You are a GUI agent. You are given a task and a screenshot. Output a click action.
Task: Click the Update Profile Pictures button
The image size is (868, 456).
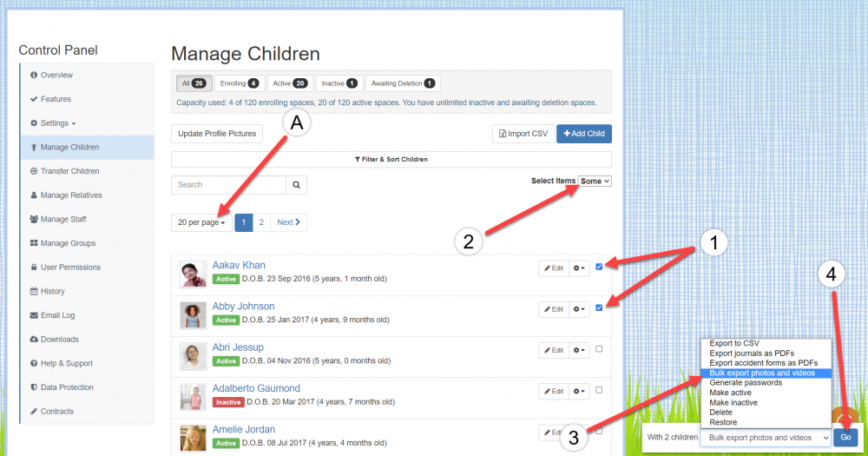click(217, 134)
